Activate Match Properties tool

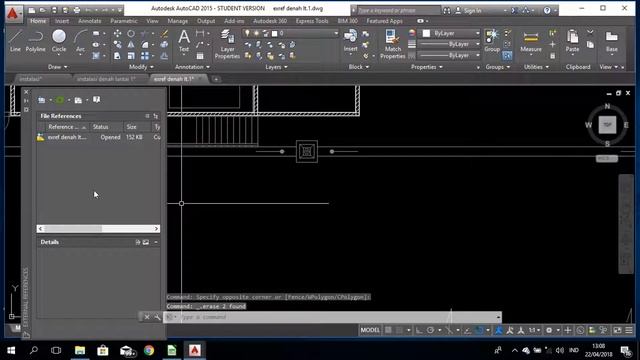392,44
